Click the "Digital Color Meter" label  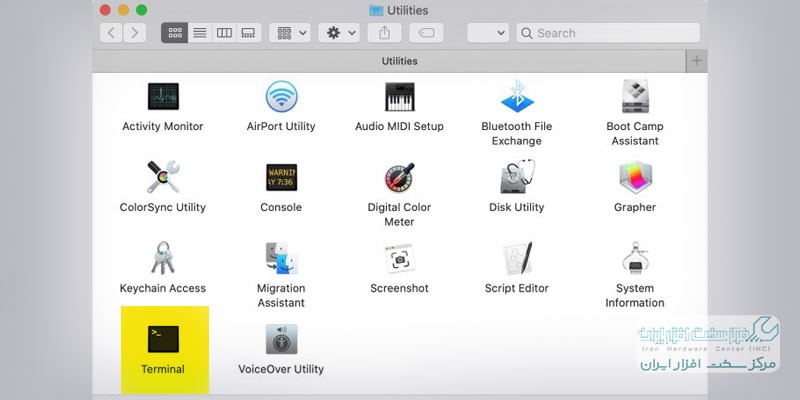pos(399,215)
